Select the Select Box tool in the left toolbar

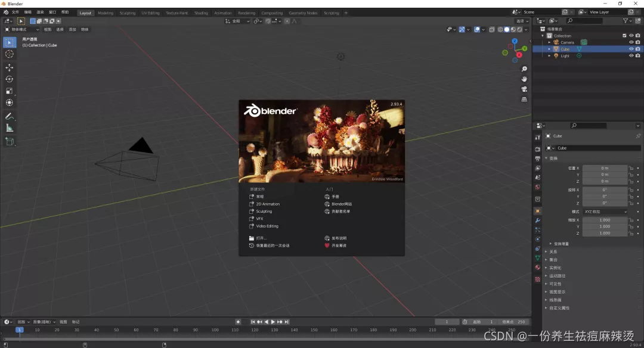click(10, 42)
